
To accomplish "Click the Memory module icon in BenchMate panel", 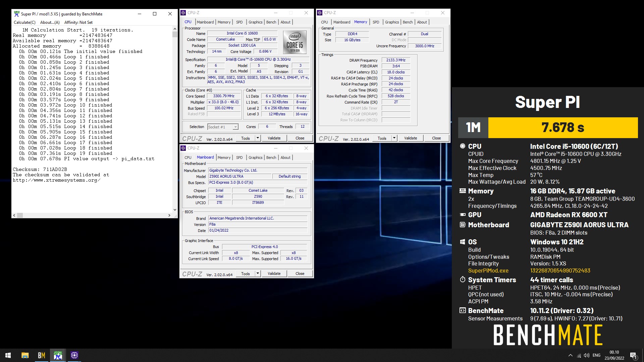I will 463,191.
